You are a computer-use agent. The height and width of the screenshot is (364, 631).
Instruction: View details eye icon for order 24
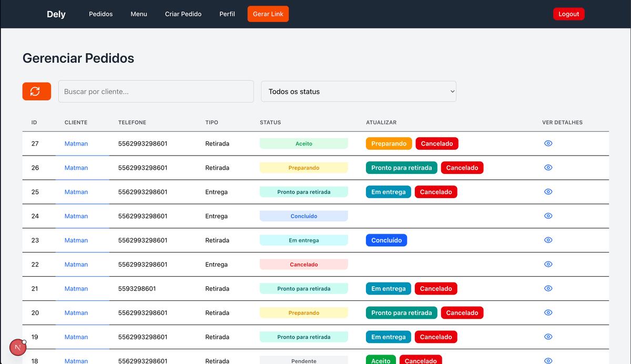548,215
